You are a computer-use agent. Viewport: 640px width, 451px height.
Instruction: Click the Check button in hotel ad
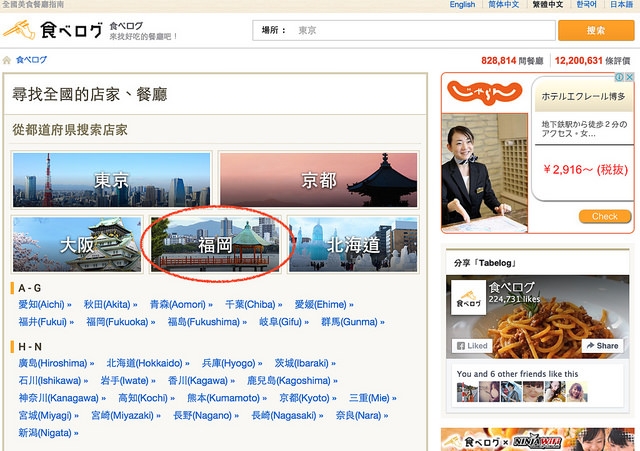[605, 216]
